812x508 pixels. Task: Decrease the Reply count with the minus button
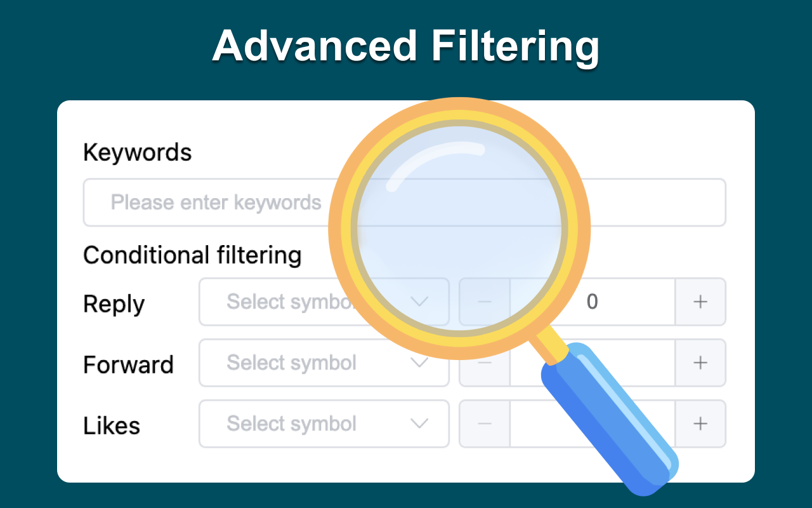tap(485, 302)
